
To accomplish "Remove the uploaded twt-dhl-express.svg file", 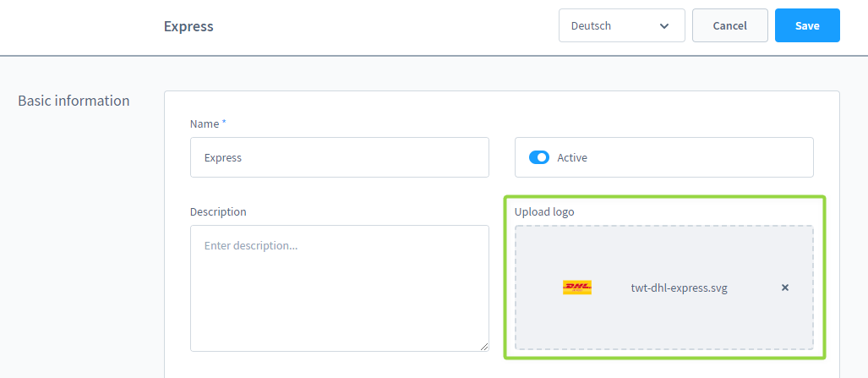I will [784, 288].
